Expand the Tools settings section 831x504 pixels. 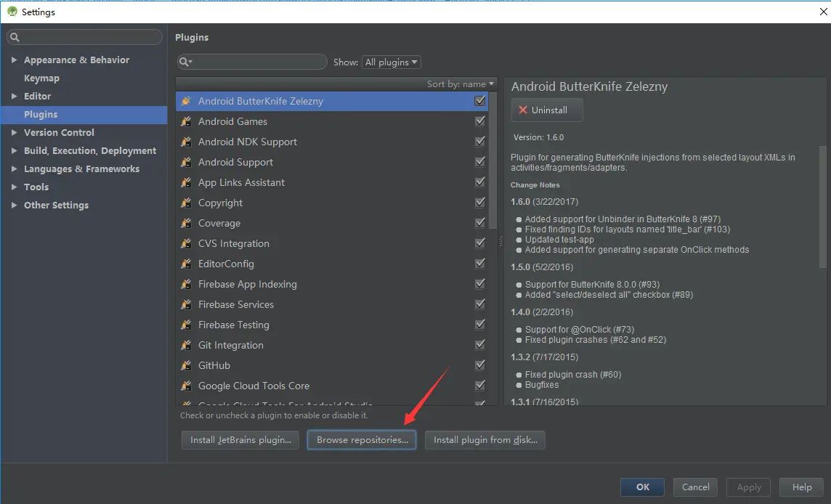click(15, 187)
